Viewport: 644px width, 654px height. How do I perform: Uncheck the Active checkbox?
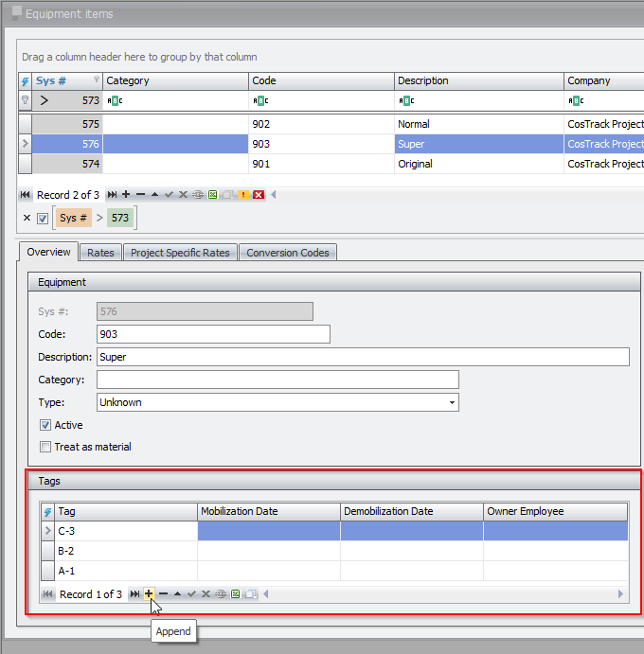click(x=45, y=425)
